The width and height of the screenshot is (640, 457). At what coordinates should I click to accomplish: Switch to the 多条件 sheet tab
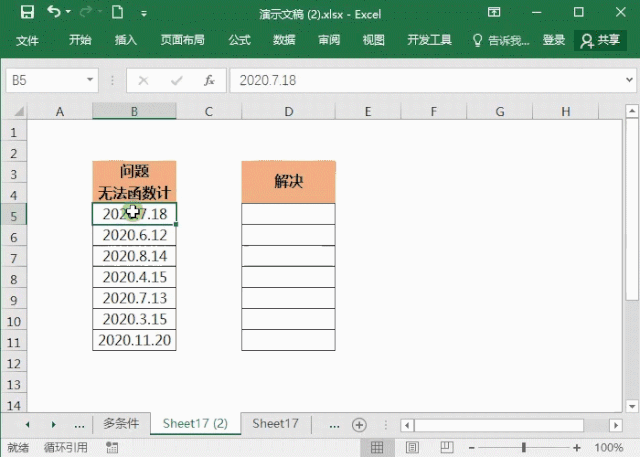click(121, 424)
